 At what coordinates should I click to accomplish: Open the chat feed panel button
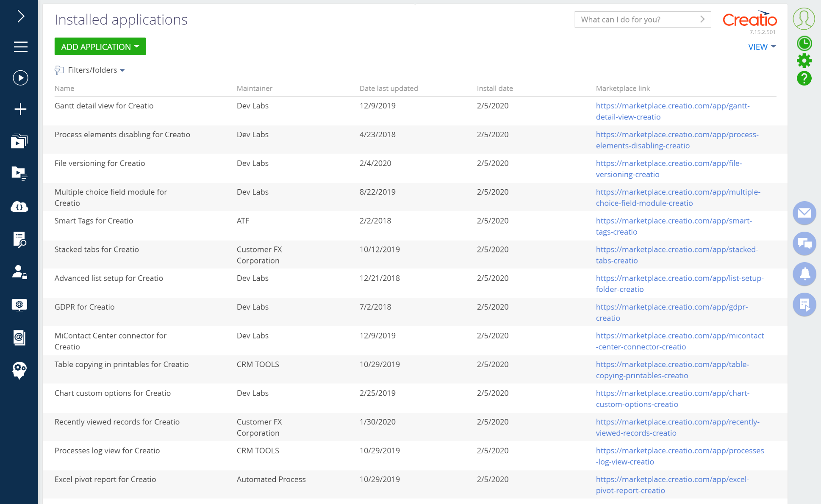(x=804, y=244)
